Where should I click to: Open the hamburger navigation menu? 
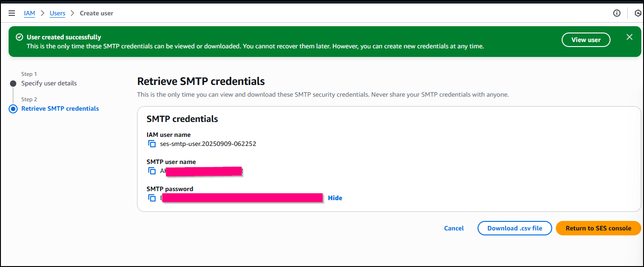tap(12, 13)
